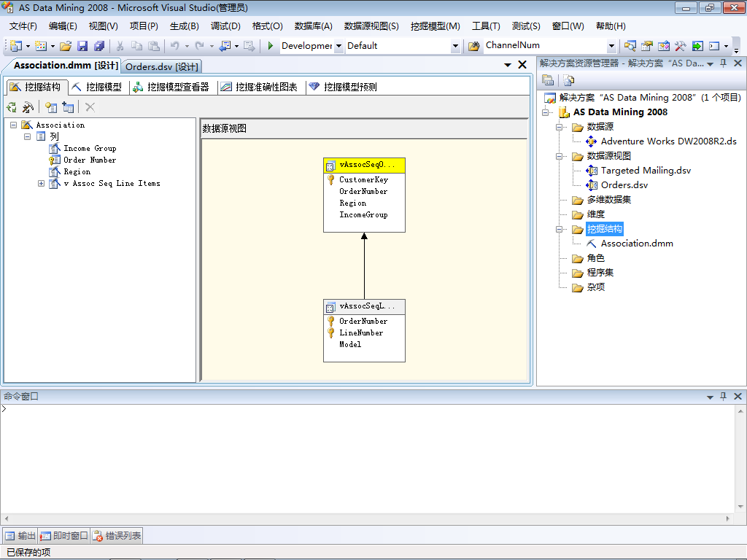Viewport: 747px width, 560px height.
Task: Open the Development configuration dropdown
Action: point(338,46)
